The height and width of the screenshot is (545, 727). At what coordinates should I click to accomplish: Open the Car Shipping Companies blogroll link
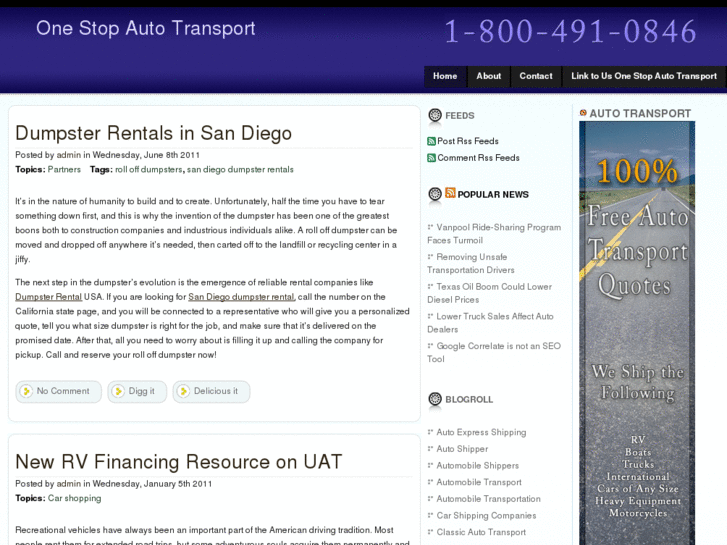point(486,516)
